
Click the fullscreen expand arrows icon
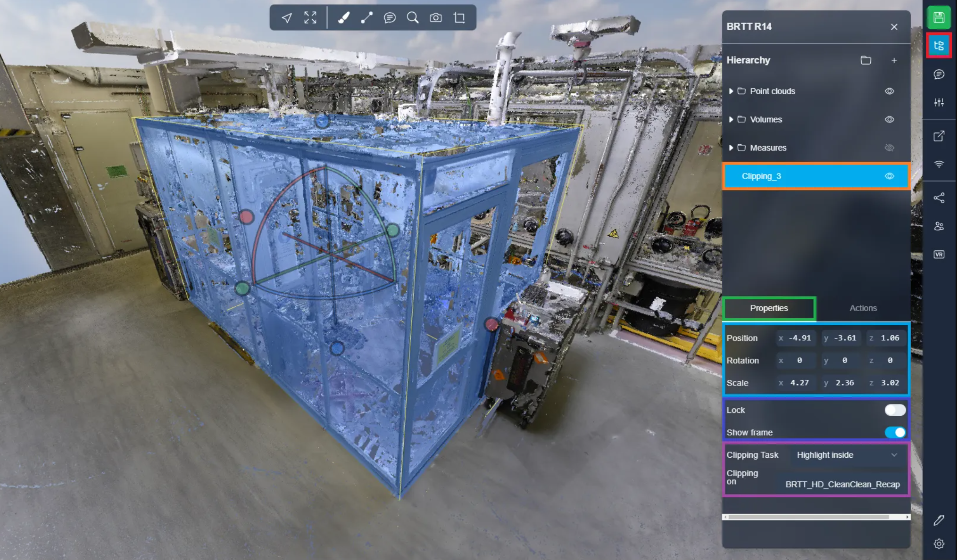[x=310, y=18]
